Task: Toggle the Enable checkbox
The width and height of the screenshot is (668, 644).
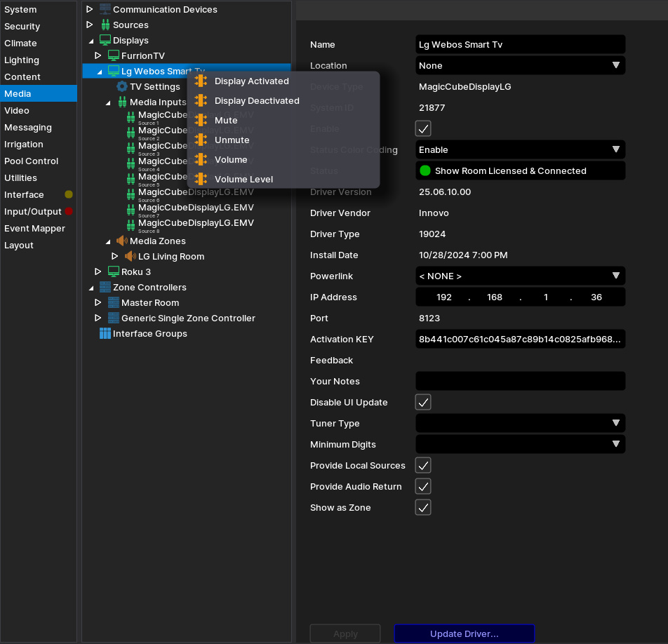Action: click(x=423, y=128)
